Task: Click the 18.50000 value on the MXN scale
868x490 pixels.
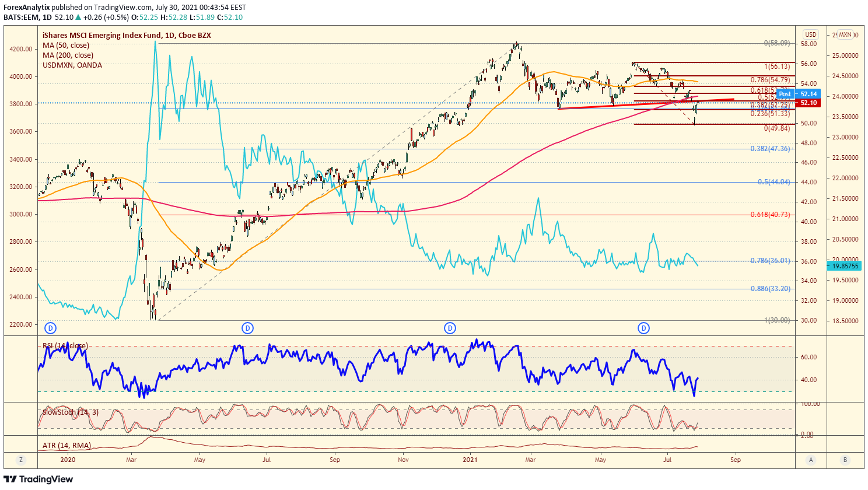Action: coord(845,321)
